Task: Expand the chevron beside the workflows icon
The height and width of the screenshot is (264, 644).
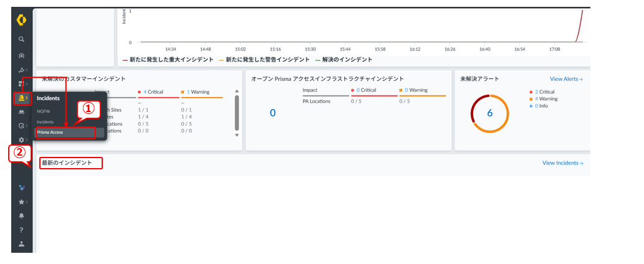Action: 27,126
